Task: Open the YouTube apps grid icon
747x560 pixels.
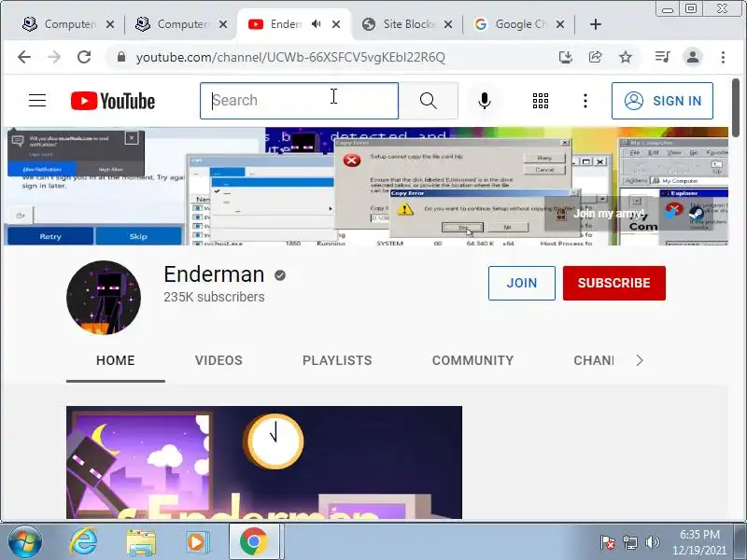Action: point(541,101)
